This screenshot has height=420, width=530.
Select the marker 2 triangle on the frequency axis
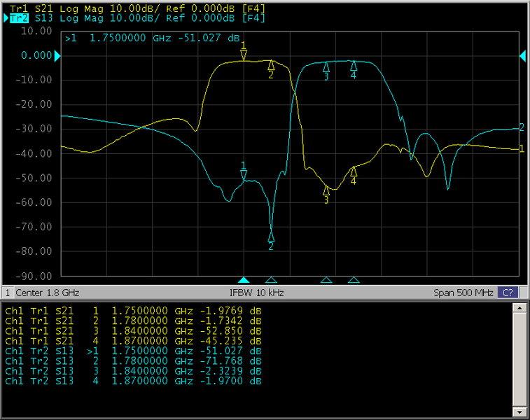(271, 280)
